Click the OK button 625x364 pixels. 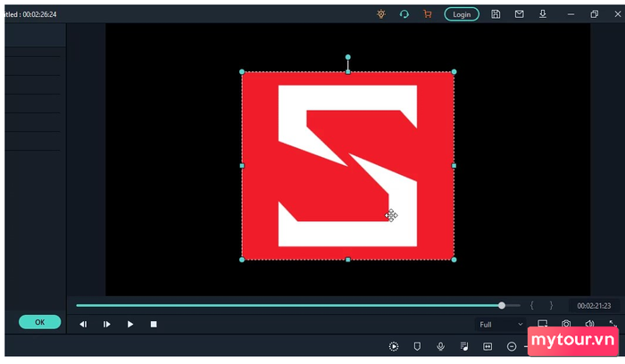tap(40, 322)
